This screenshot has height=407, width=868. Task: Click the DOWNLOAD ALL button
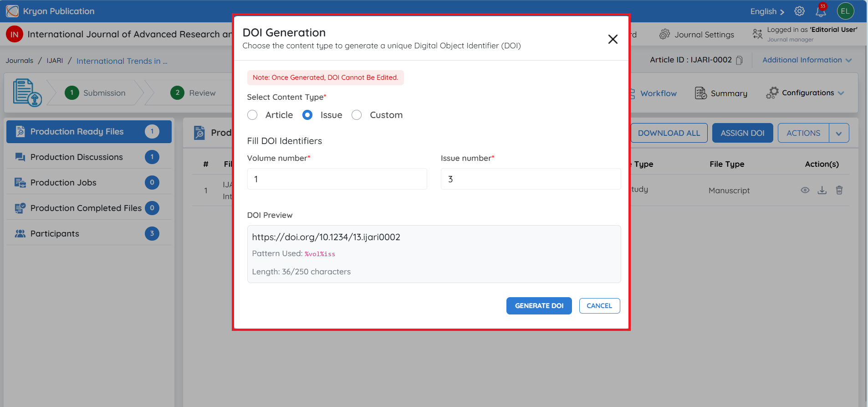click(669, 133)
